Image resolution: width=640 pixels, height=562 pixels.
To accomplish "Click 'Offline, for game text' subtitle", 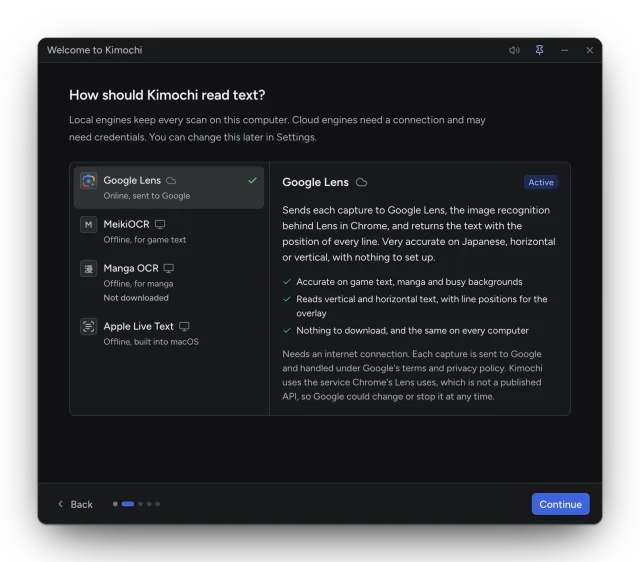I will pyautogui.click(x=144, y=240).
